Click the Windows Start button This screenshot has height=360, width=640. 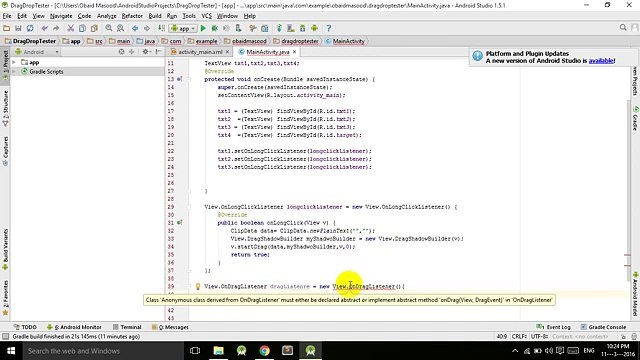coord(11,351)
